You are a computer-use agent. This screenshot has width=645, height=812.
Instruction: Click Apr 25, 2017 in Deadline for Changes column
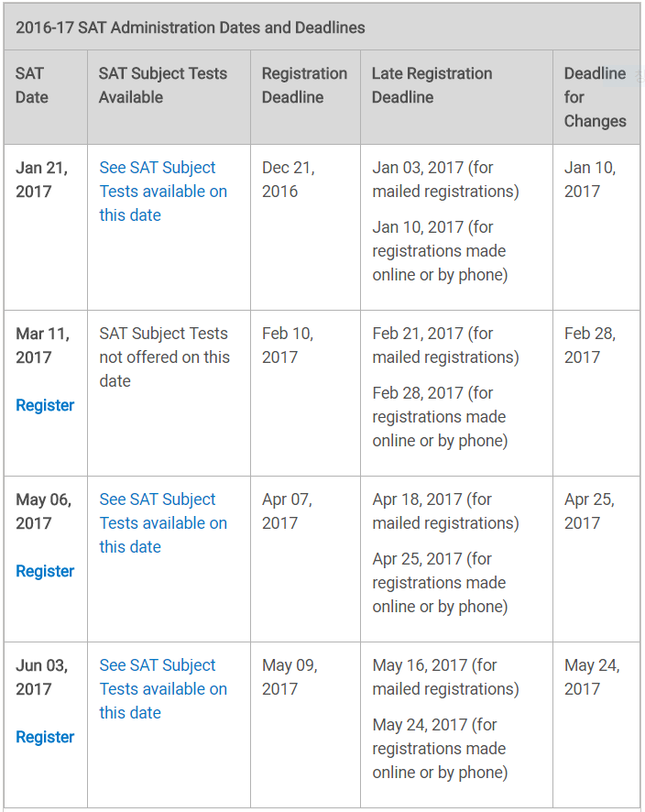click(589, 511)
